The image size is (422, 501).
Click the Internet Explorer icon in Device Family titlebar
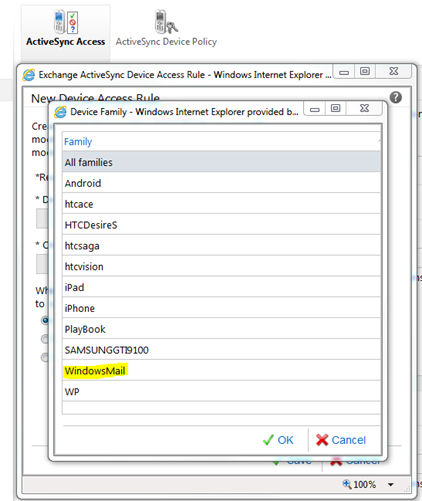pyautogui.click(x=60, y=112)
